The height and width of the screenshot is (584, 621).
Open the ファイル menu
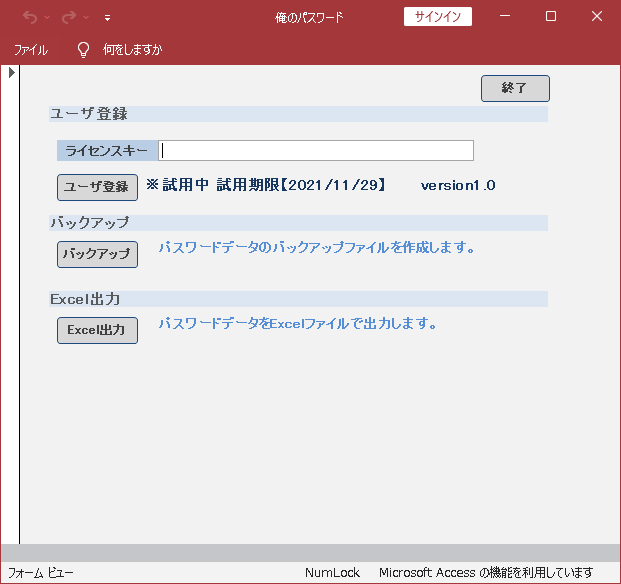tap(30, 49)
